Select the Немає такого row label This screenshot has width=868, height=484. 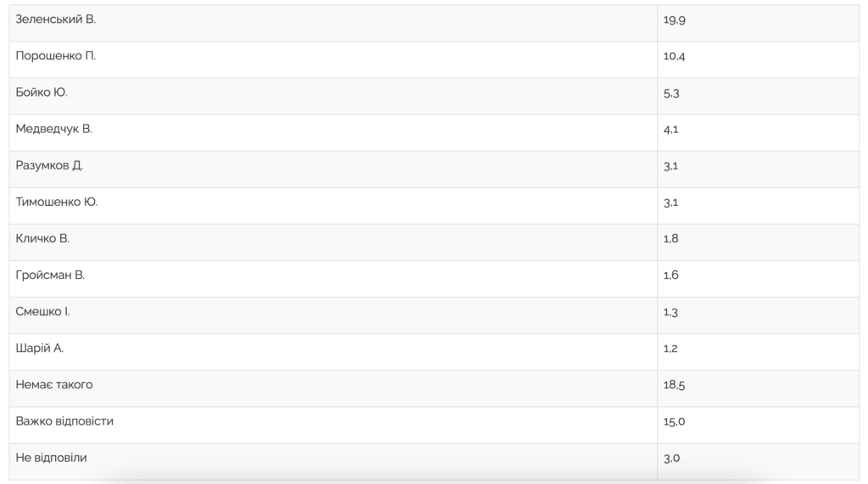click(54, 385)
